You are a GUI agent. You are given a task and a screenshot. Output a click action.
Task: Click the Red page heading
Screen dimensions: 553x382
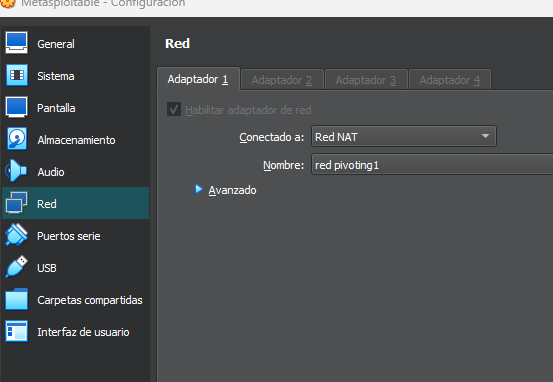pos(177,43)
